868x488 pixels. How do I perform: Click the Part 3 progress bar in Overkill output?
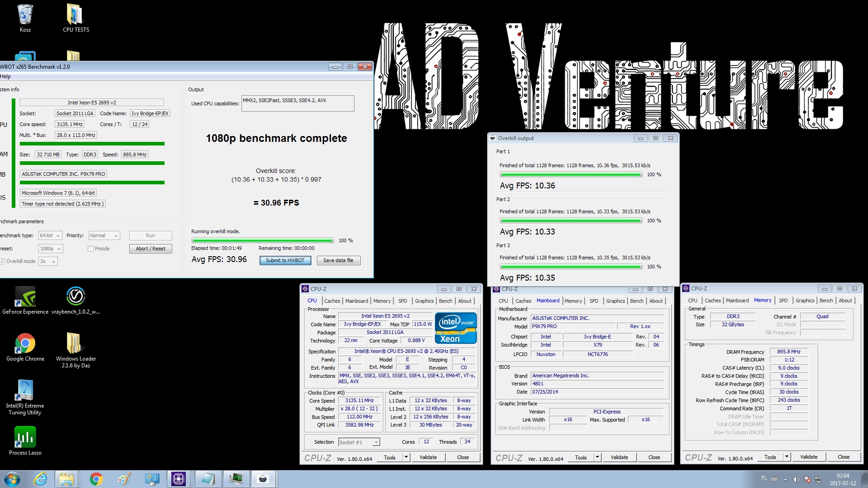571,267
